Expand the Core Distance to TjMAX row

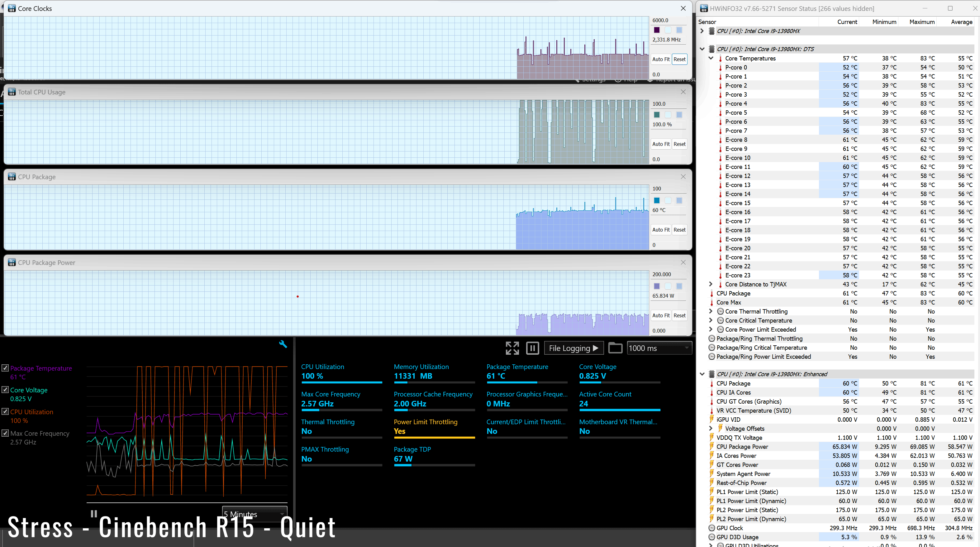[710, 284]
